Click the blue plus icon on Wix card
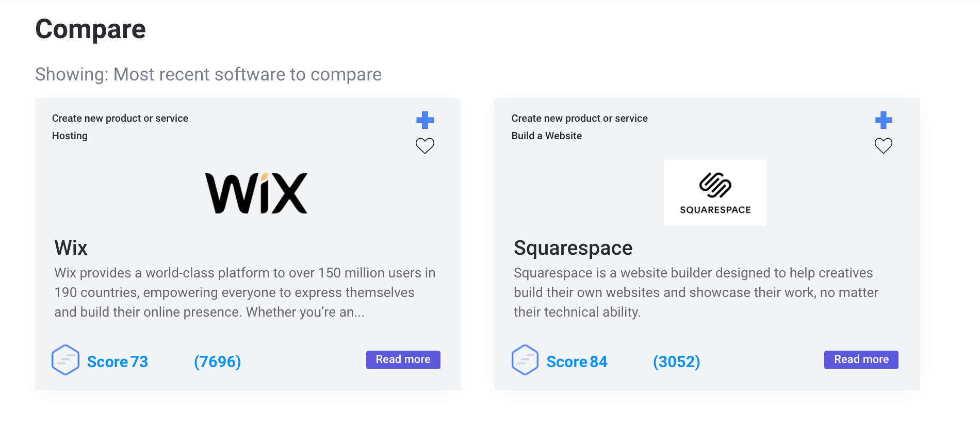The image size is (980, 428). click(x=425, y=120)
